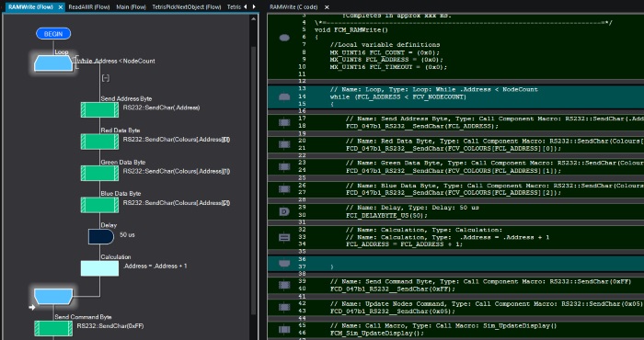The width and height of the screenshot is (644, 340).
Task: Close the RAMWrite (C code) tab
Action: (x=327, y=7)
